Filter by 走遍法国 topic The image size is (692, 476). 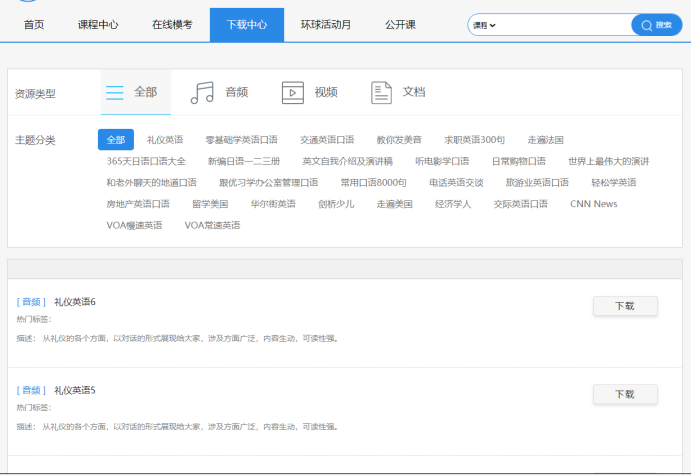(545, 140)
